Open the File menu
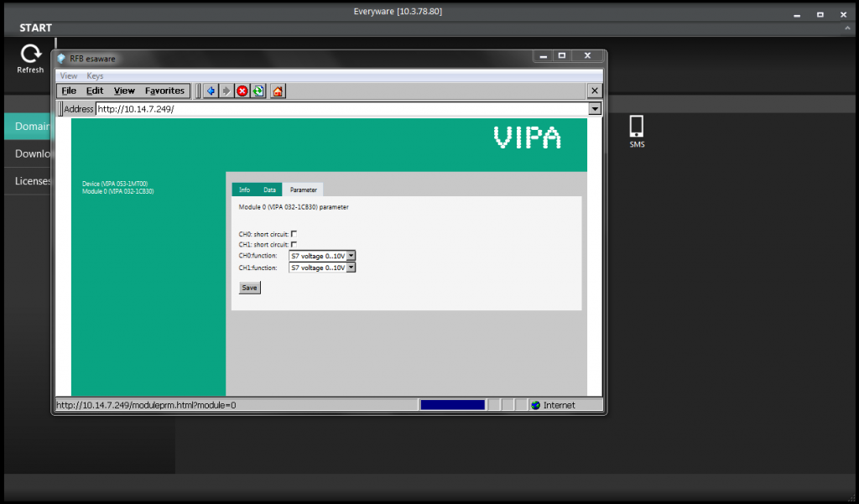The height and width of the screenshot is (504, 859). coord(69,91)
